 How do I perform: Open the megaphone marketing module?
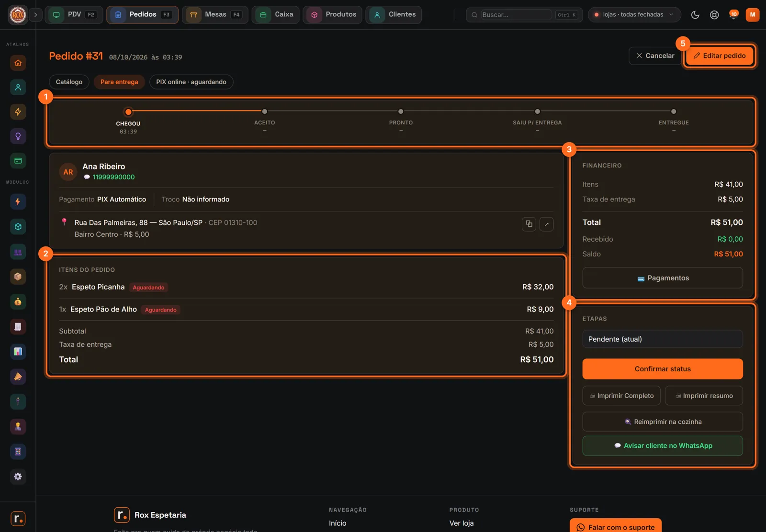(x=18, y=377)
